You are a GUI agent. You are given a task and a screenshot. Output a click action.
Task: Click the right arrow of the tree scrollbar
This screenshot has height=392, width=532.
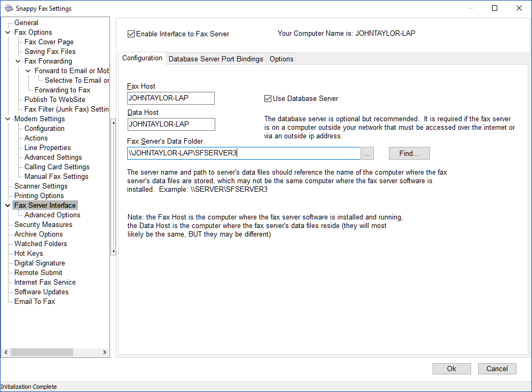[105, 352]
